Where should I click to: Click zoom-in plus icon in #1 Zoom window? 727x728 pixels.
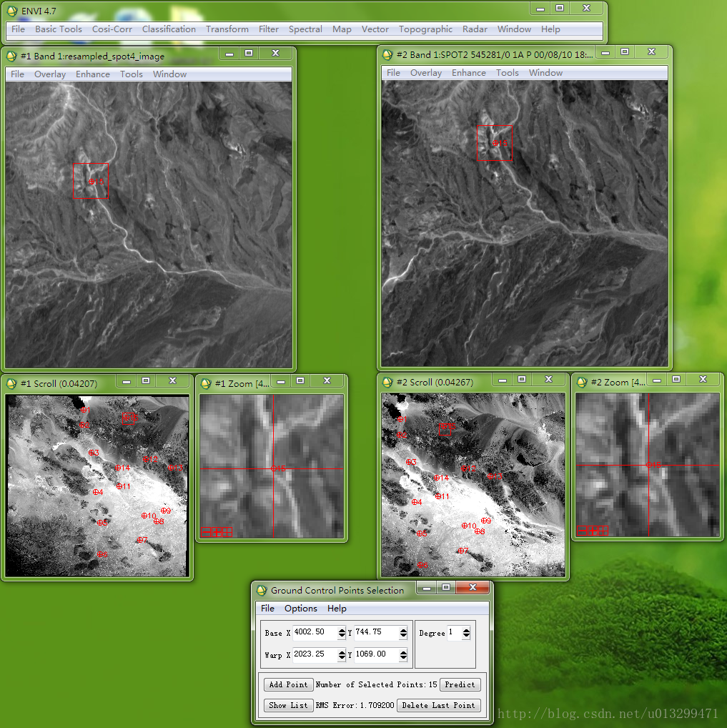217,532
